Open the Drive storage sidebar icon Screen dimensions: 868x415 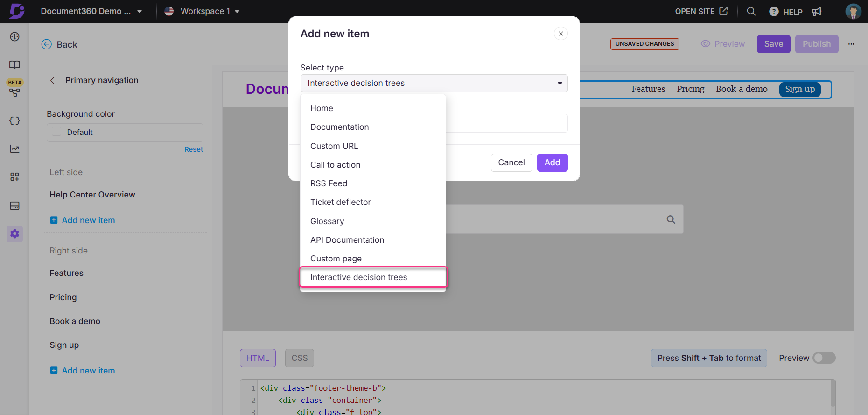click(14, 205)
